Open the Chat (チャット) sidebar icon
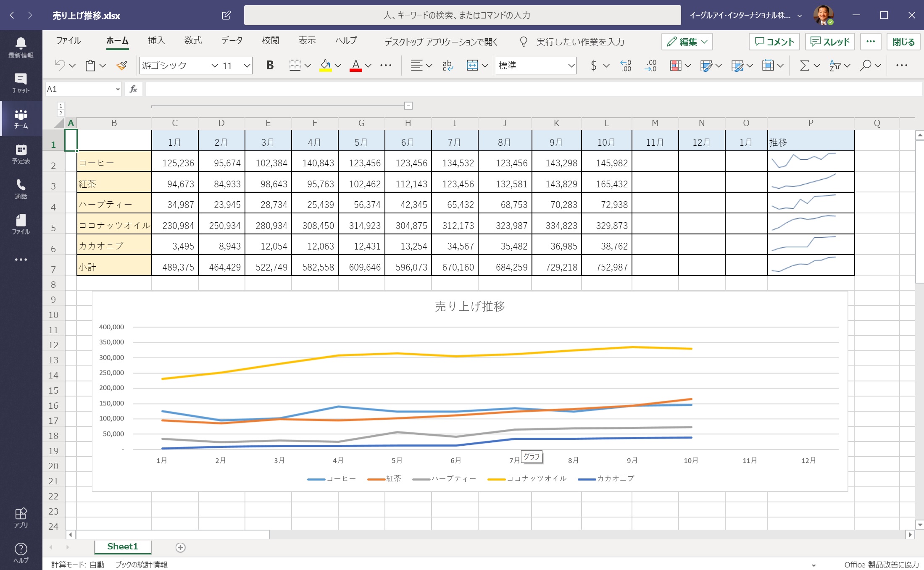The image size is (924, 570). point(21,83)
